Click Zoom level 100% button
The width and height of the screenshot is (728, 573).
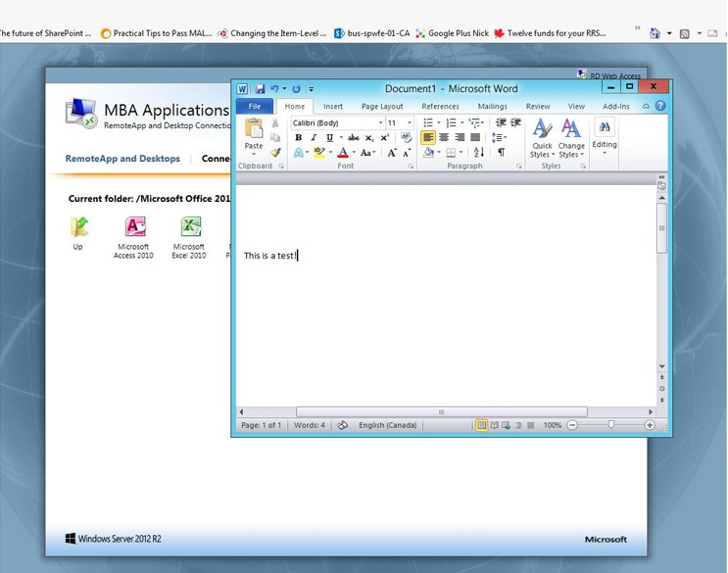(x=553, y=425)
